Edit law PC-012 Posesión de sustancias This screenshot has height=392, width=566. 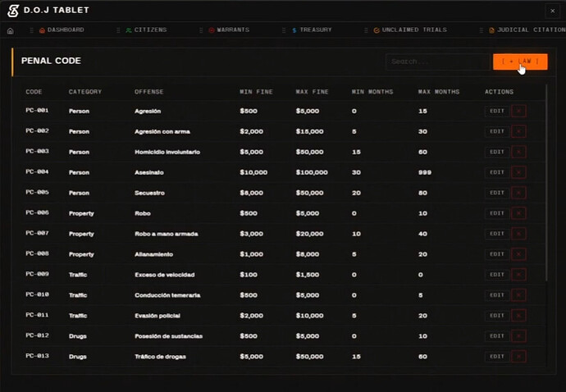(x=497, y=336)
